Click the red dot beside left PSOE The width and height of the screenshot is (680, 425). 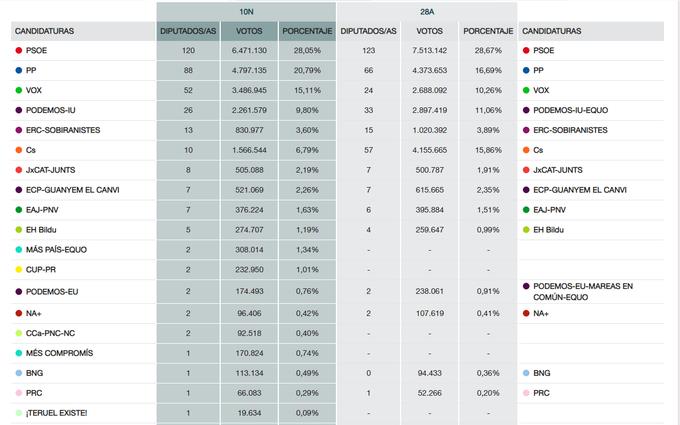(x=19, y=50)
